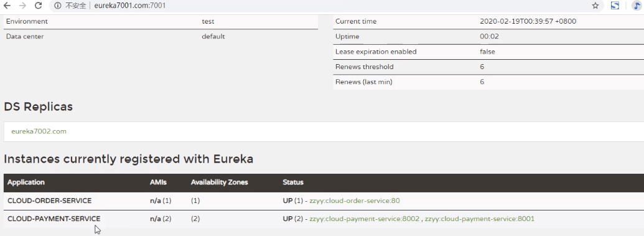Open the music note extension icon
This screenshot has width=644, height=236.
coord(637,6)
